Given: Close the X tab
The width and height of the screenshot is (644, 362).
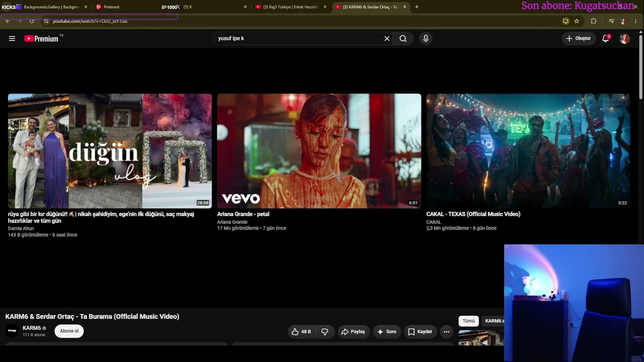Looking at the screenshot, I should click(245, 7).
